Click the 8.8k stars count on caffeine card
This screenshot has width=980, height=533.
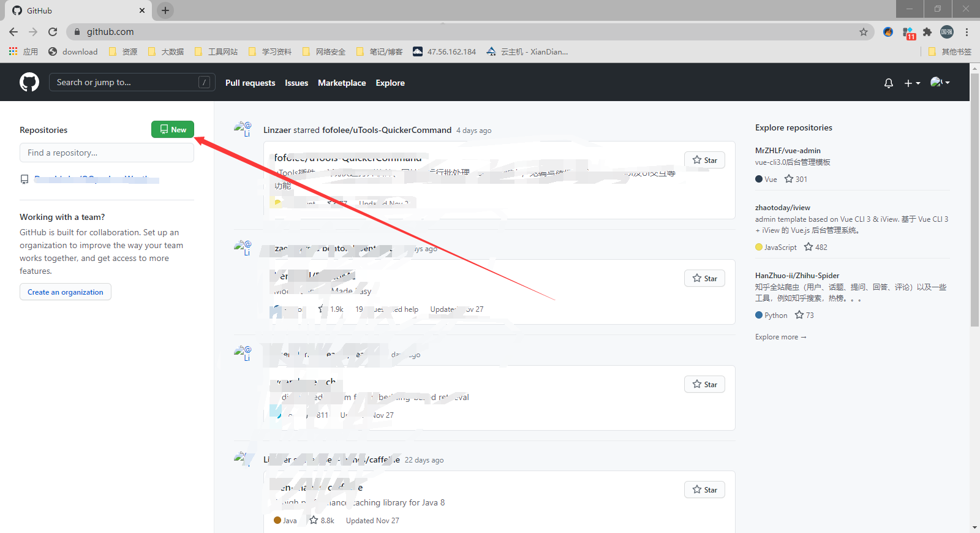coord(322,520)
